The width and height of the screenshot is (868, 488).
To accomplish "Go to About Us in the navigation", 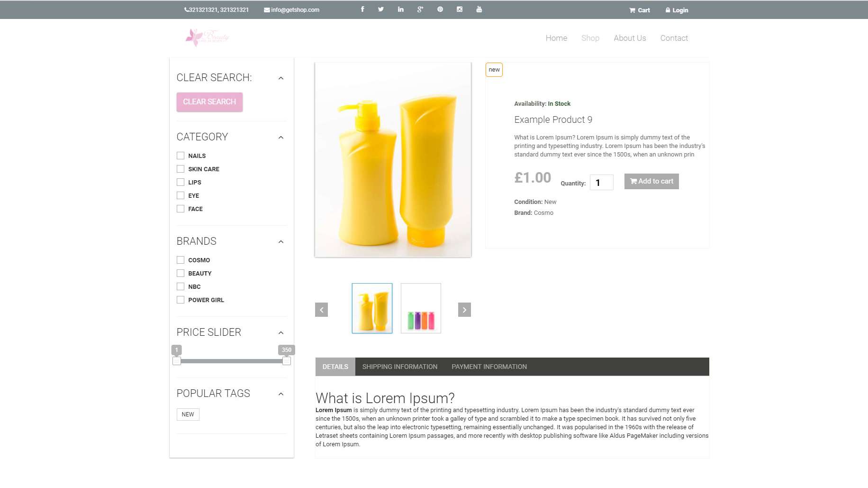I will 630,38.
